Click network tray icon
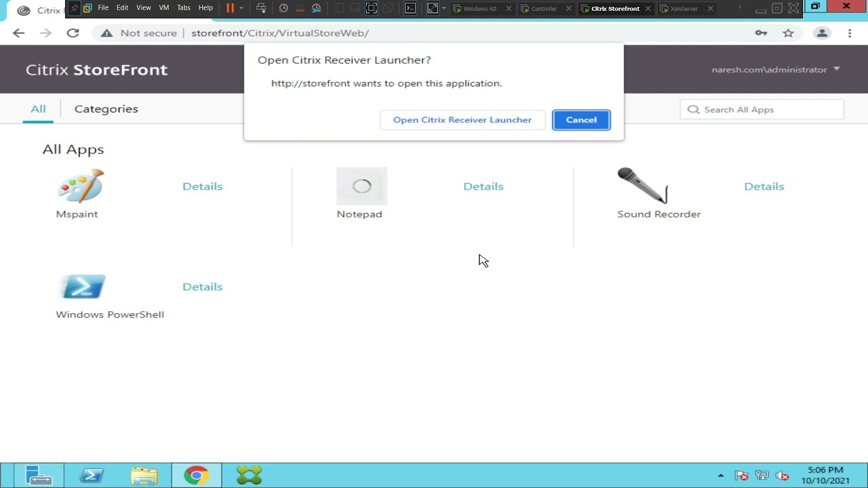This screenshot has width=868, height=488. click(762, 476)
